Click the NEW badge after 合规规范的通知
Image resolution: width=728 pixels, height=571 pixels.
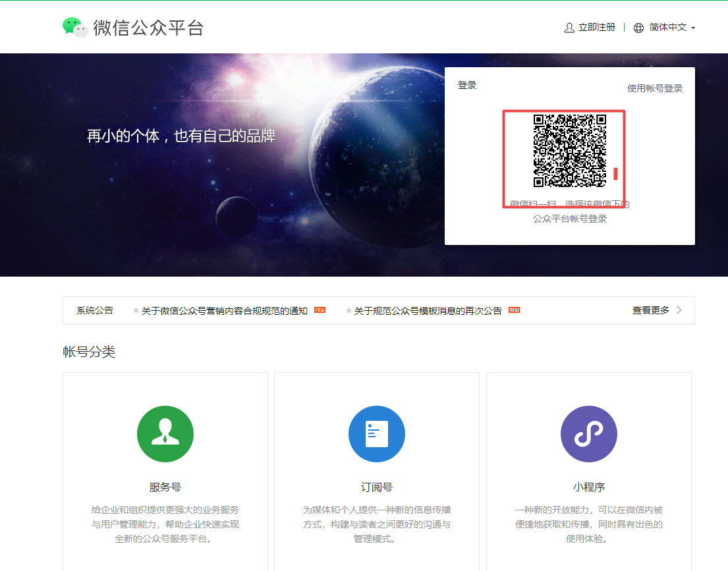320,310
